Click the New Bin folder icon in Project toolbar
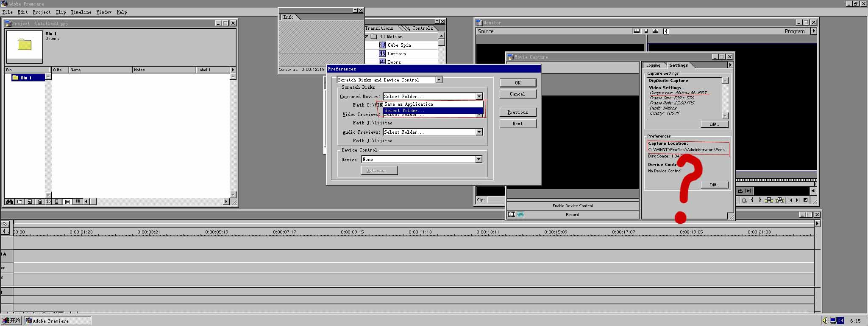This screenshot has width=868, height=326. coord(19,202)
